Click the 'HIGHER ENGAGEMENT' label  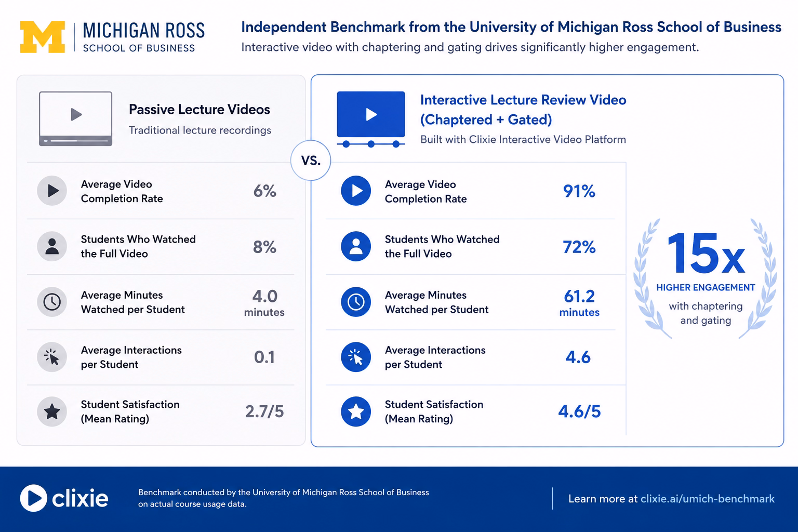tap(706, 287)
